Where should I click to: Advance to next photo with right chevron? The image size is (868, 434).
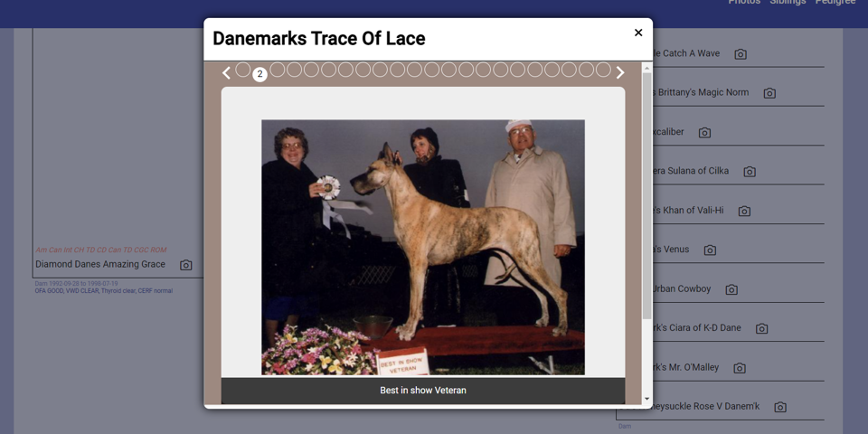620,73
